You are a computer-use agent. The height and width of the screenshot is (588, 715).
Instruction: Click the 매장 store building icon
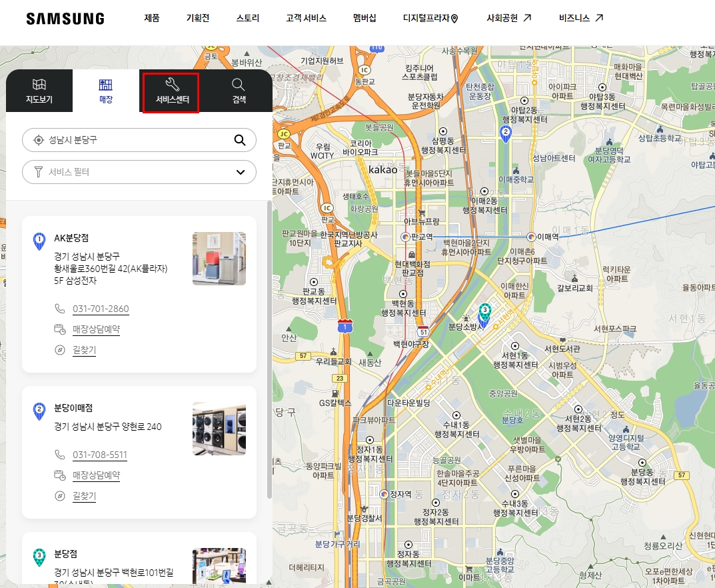pos(106,85)
